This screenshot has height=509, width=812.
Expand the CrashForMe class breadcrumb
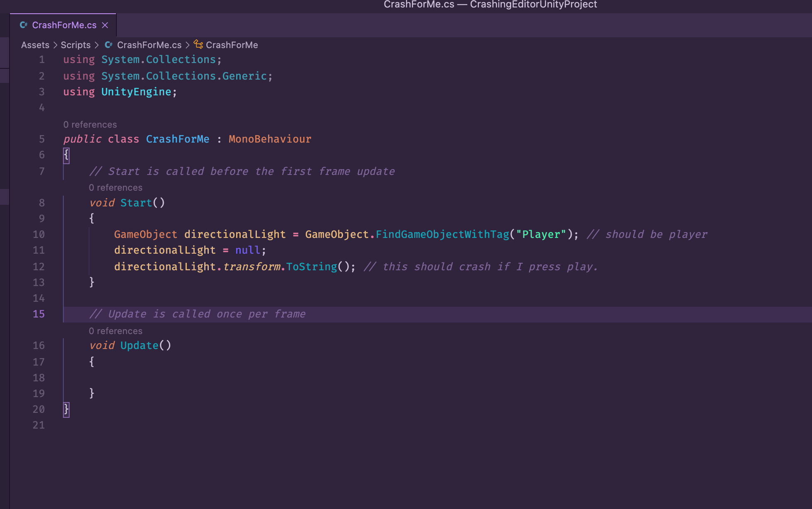(232, 45)
